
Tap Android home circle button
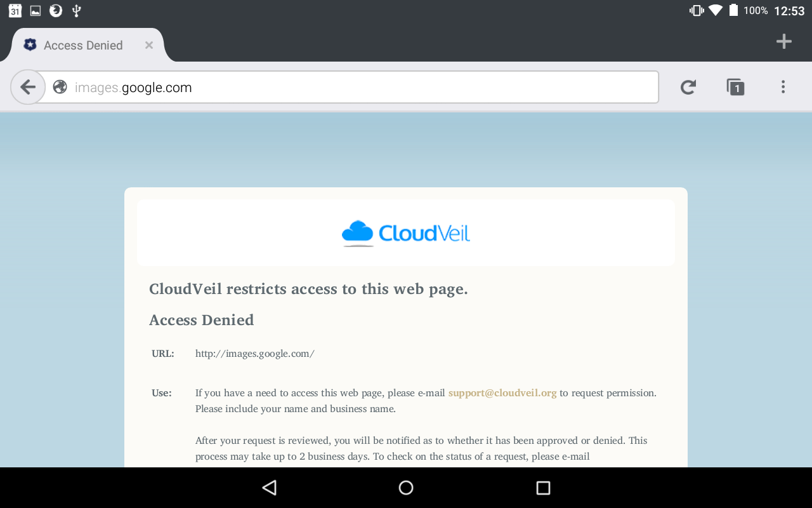point(406,488)
